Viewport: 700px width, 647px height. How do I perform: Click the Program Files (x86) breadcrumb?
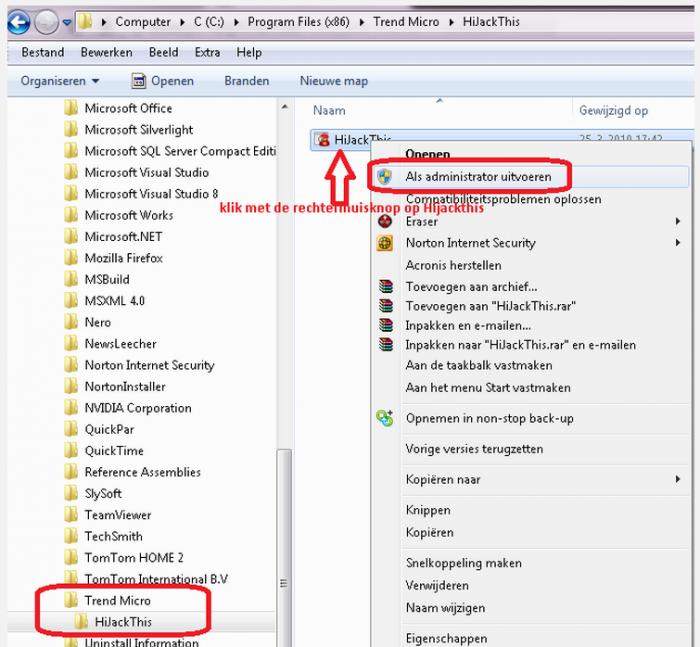pos(299,22)
